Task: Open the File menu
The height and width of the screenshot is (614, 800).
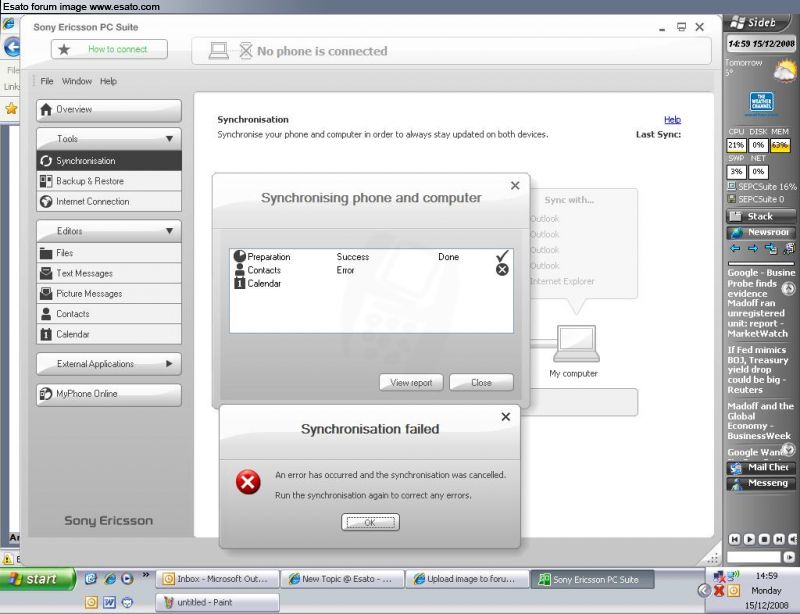Action: click(47, 81)
